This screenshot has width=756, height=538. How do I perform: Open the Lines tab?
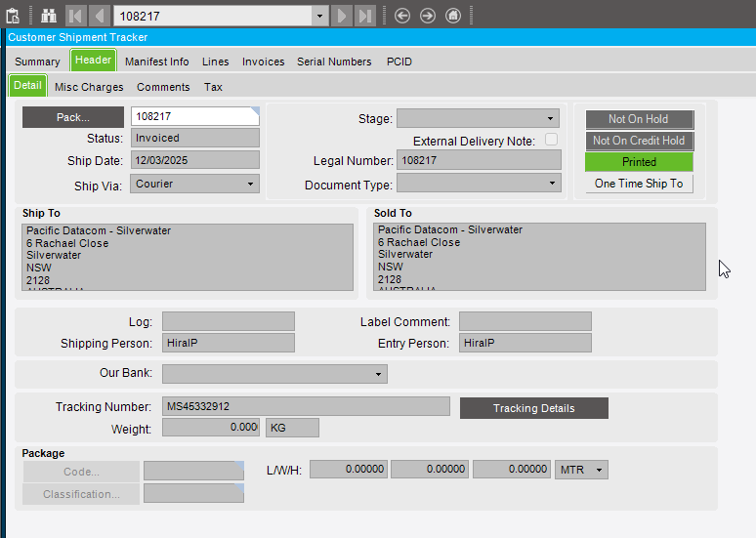click(216, 62)
